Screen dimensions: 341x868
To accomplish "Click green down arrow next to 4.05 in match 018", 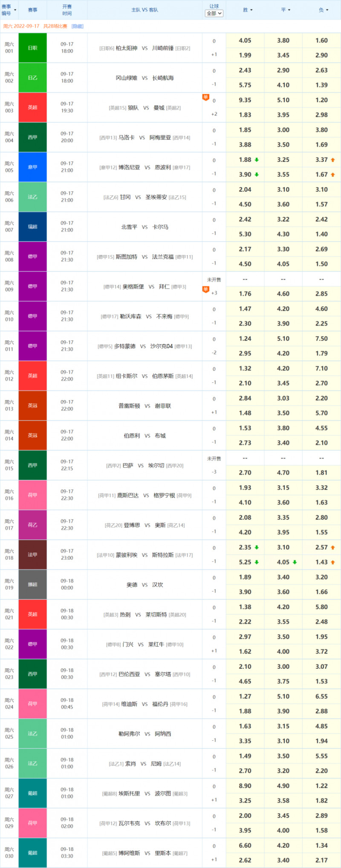I will coord(295,562).
